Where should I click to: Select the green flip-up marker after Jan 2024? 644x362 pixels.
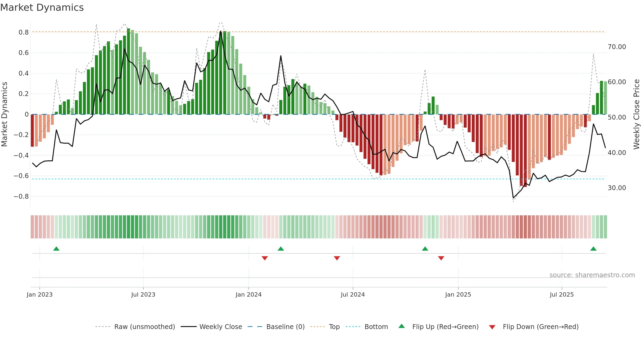(x=281, y=249)
